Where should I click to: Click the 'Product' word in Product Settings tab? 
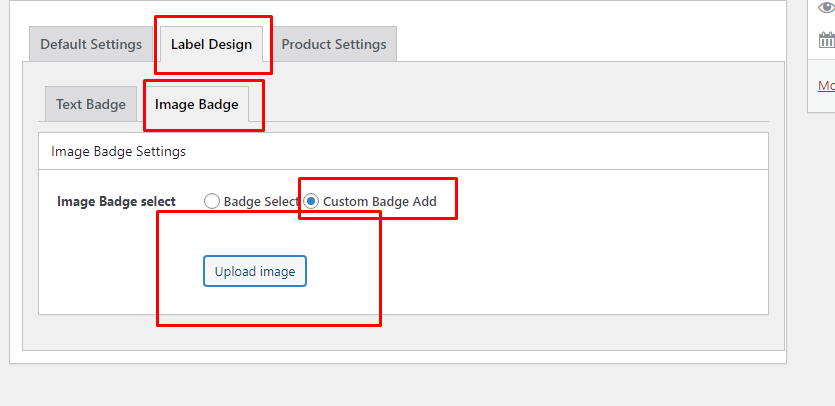click(x=306, y=44)
